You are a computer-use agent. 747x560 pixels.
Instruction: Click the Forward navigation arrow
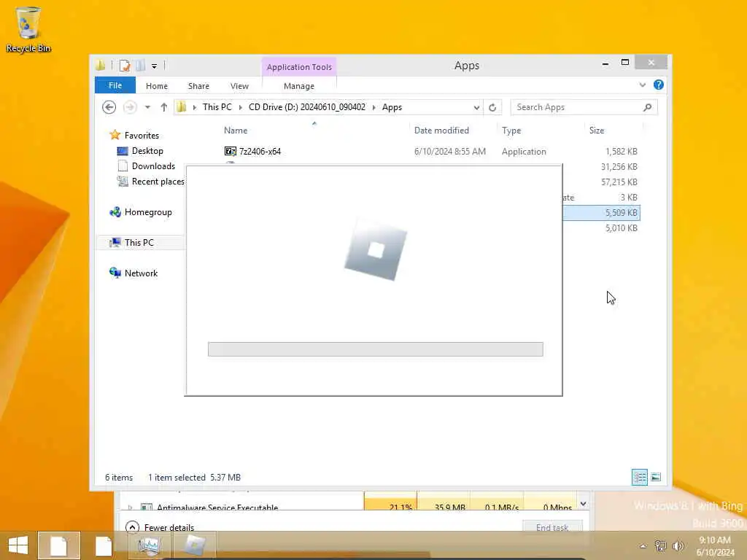tap(130, 107)
